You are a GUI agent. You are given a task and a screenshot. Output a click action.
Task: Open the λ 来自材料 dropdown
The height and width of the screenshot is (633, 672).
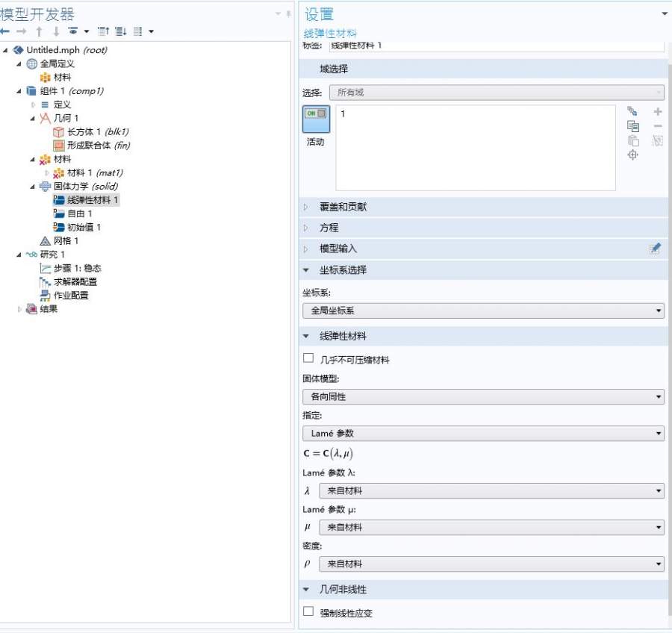[x=491, y=491]
